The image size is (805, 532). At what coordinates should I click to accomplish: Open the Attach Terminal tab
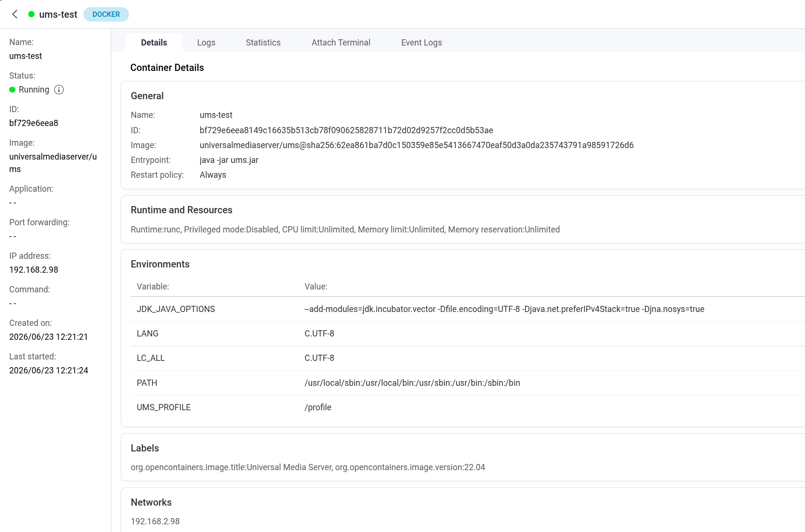coord(341,43)
